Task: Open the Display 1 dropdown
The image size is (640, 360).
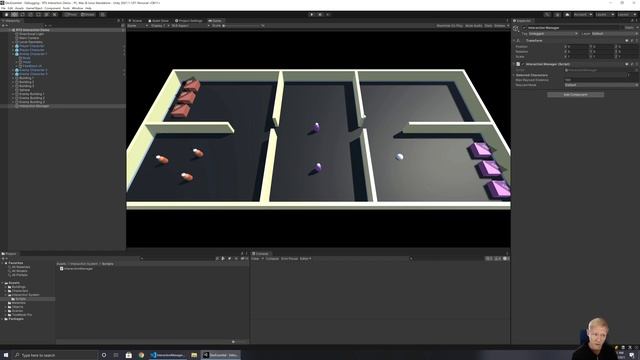Action: point(160,26)
